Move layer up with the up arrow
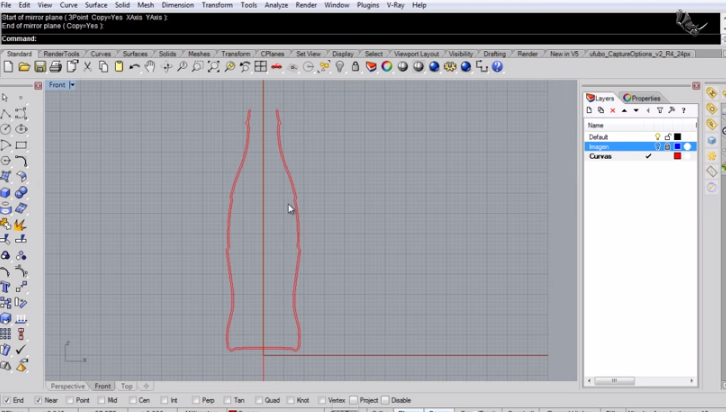The width and height of the screenshot is (726, 412). pyautogui.click(x=624, y=110)
